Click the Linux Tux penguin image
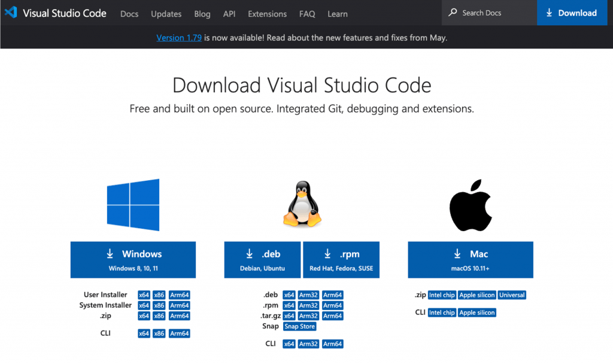 (302, 204)
